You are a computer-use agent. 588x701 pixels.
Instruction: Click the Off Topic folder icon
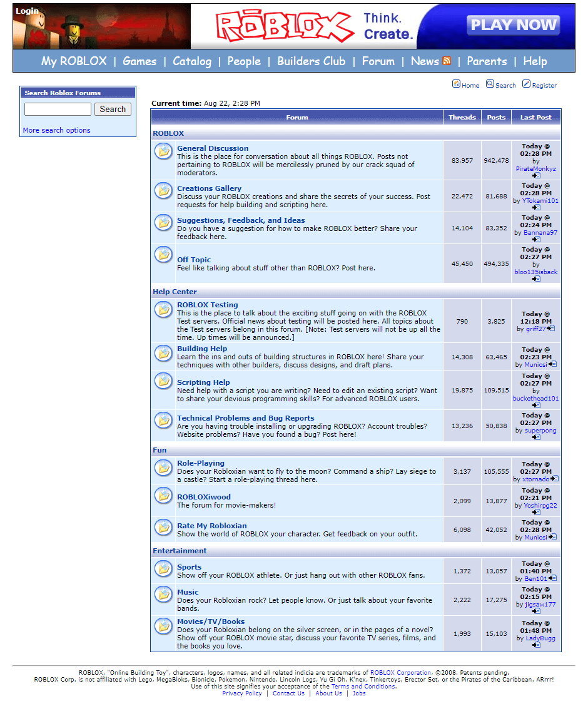click(163, 254)
